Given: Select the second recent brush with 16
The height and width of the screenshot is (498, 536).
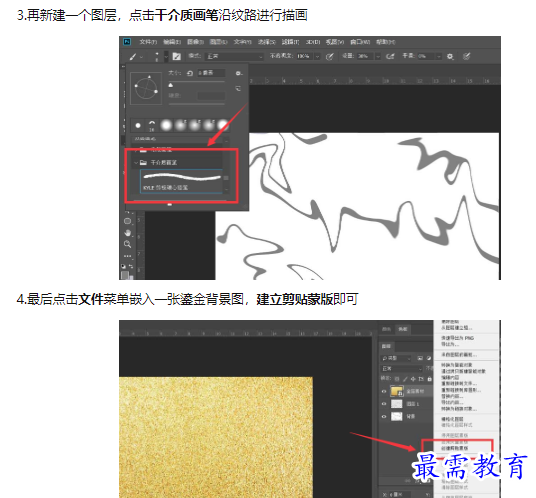Looking at the screenshot, I should coord(152,125).
